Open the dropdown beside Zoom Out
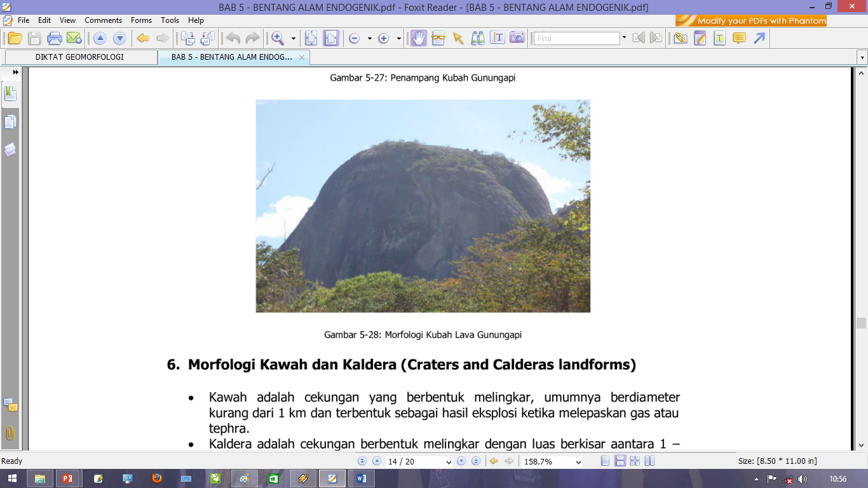This screenshot has width=868, height=488. pos(370,39)
